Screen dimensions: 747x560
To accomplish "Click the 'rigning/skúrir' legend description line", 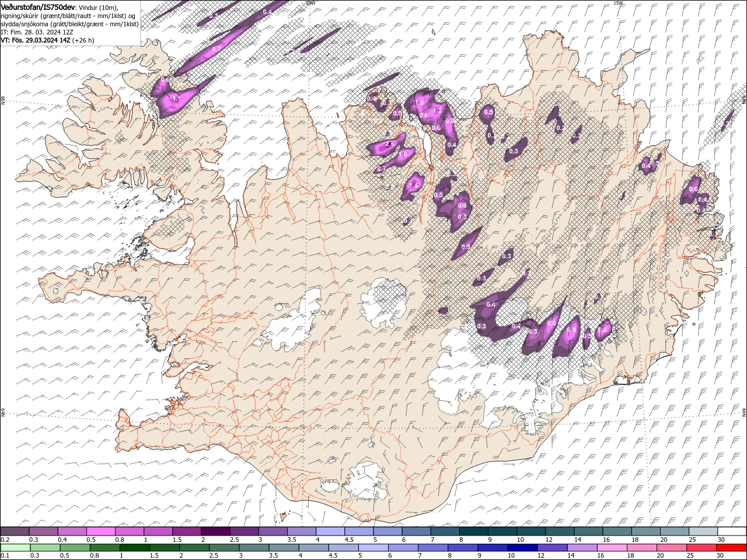I will (x=69, y=16).
